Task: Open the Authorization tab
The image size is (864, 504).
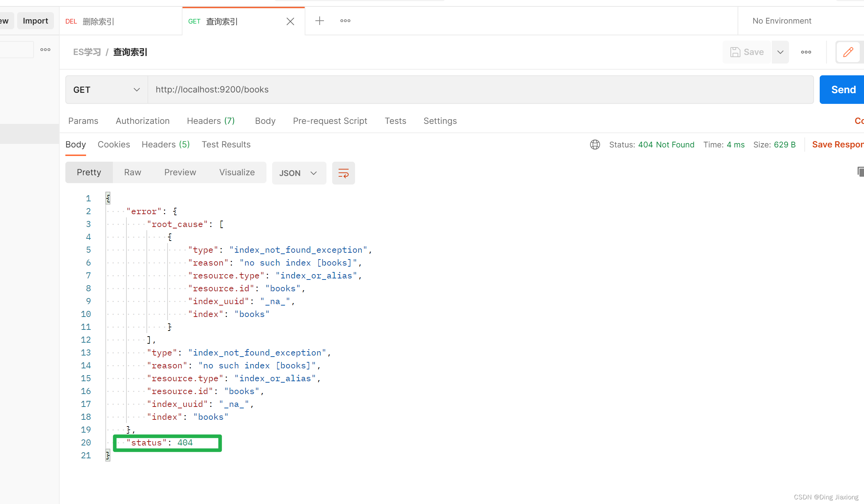Action: coord(143,121)
